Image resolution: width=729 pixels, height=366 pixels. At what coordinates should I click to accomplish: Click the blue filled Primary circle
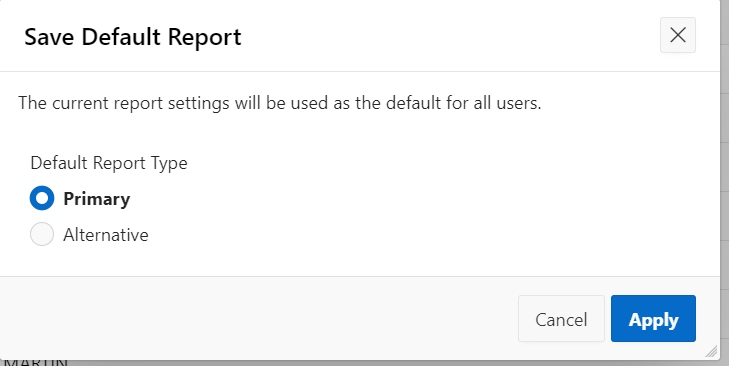(42, 198)
